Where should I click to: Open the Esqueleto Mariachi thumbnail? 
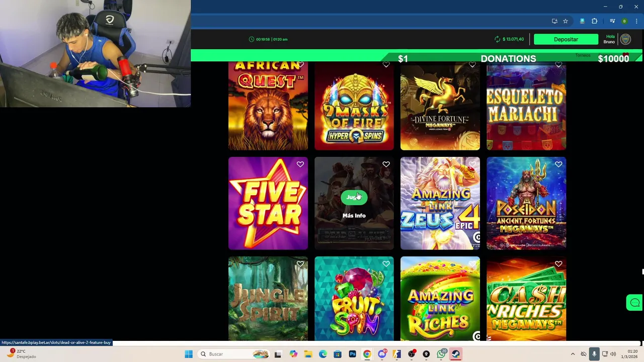tap(526, 106)
